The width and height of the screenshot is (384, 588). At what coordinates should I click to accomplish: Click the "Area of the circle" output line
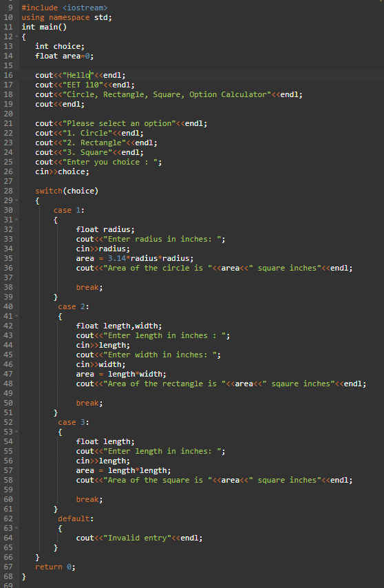point(214,268)
